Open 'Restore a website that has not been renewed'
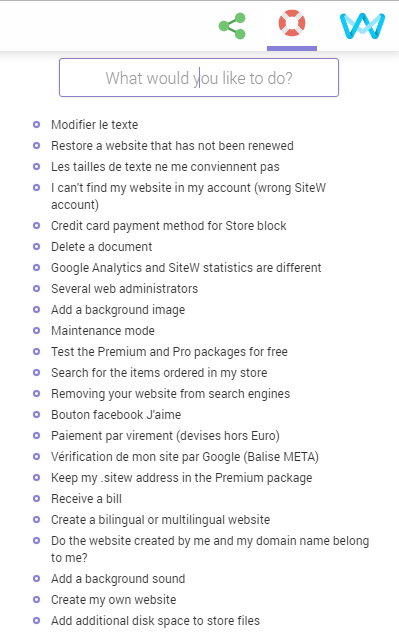 172,146
